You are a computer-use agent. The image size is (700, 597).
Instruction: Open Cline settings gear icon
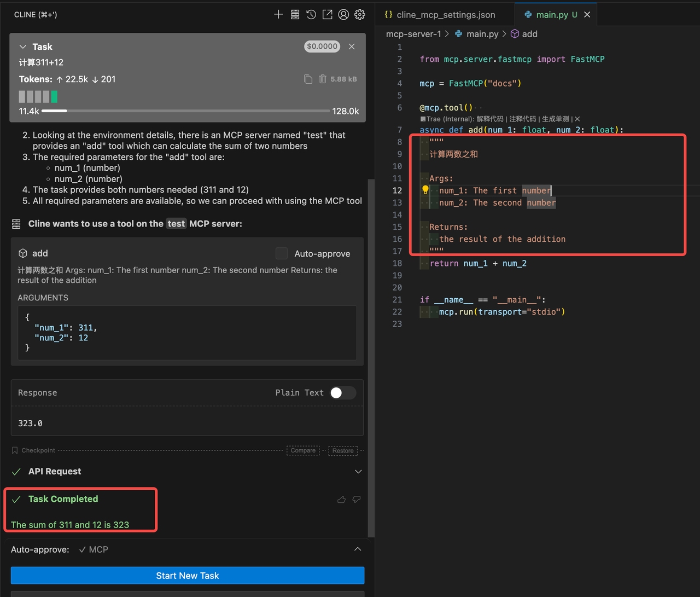pos(360,15)
